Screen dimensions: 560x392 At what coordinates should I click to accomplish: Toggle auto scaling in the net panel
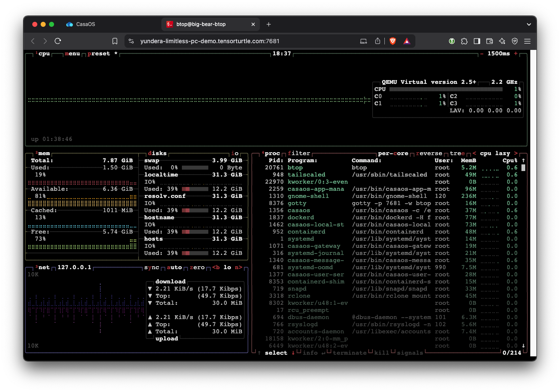coord(174,267)
